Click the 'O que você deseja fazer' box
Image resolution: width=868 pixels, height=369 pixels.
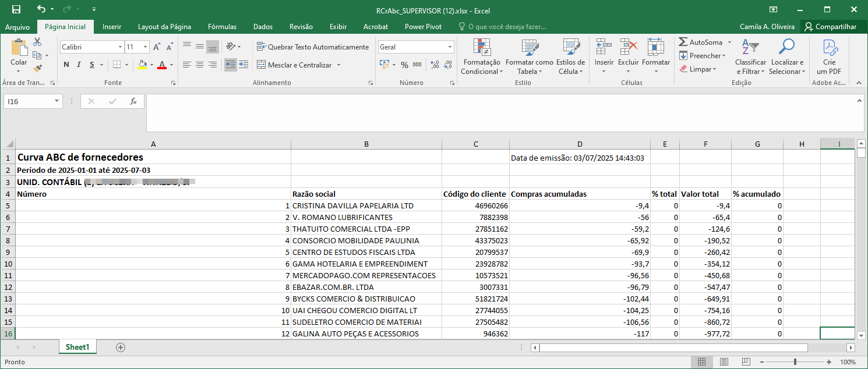(x=503, y=27)
